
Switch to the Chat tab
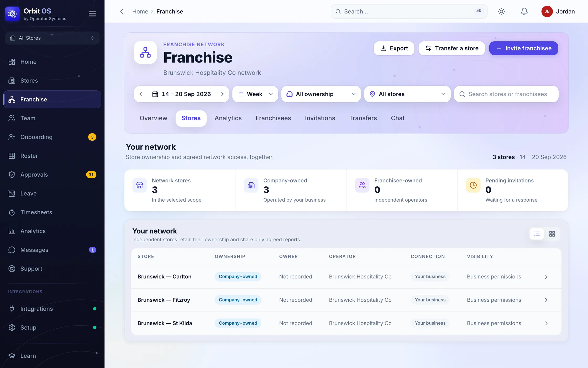coord(398,118)
